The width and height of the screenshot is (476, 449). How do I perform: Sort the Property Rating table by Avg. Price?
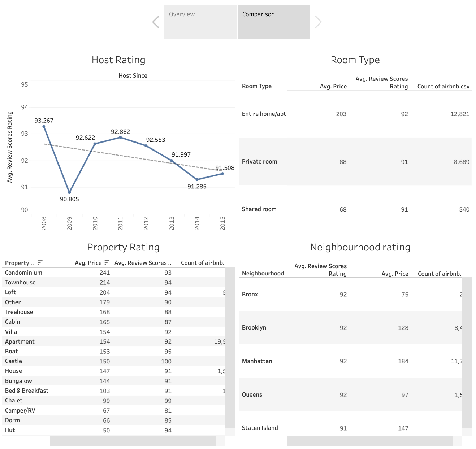click(106, 263)
